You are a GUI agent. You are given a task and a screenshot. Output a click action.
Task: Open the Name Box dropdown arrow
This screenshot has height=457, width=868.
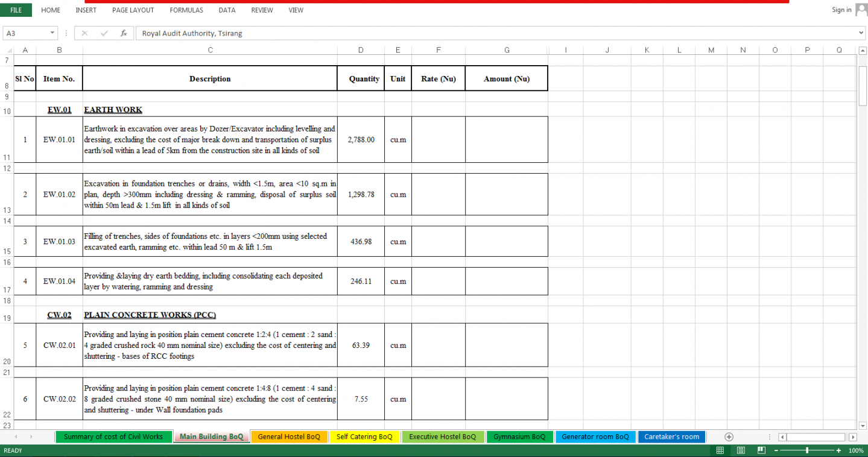[x=52, y=33]
